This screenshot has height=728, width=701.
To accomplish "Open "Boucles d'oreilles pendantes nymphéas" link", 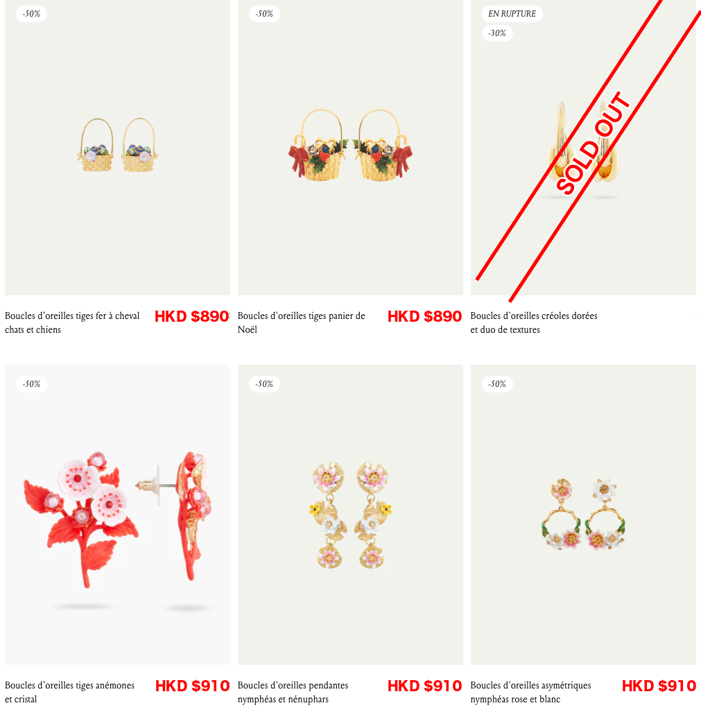I will (x=293, y=692).
